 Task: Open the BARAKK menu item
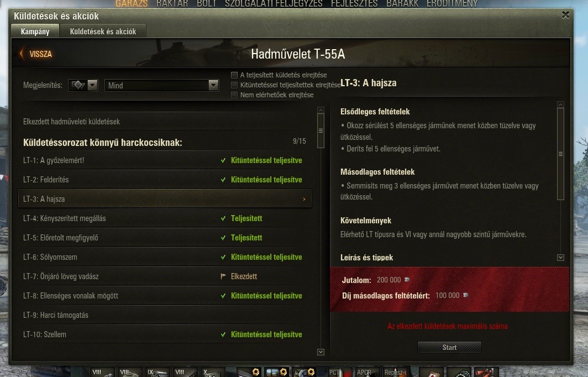402,4
